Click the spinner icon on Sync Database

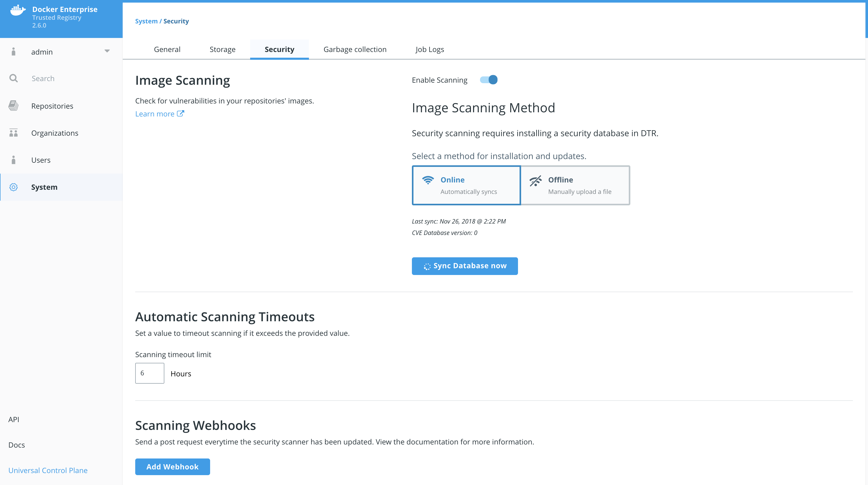(x=427, y=266)
